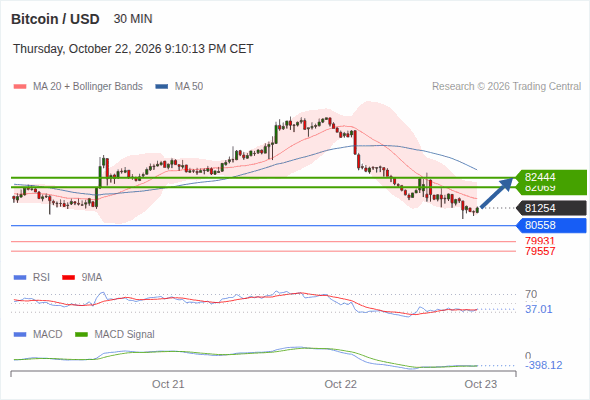Click the Oct 22 date axis label

(341, 384)
